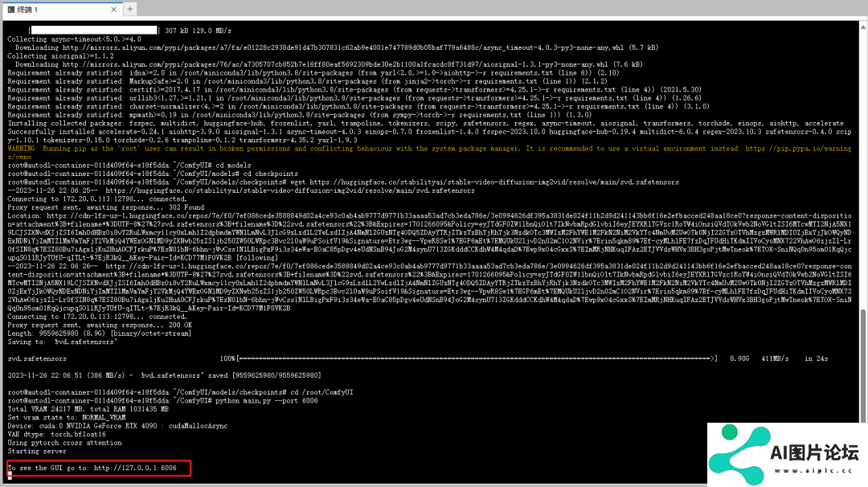This screenshot has height=487, width=868.
Task: Click the vertical scrollbar thumb
Action: pos(863,365)
